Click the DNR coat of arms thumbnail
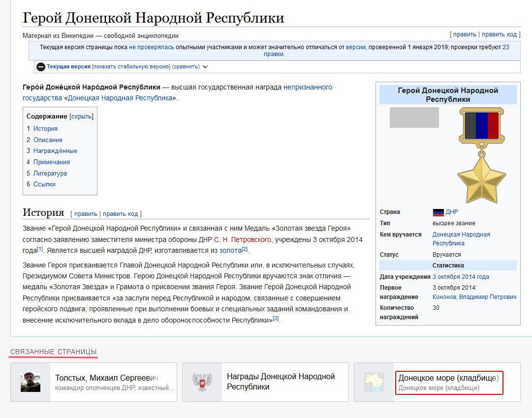The image size is (532, 418). click(x=202, y=382)
